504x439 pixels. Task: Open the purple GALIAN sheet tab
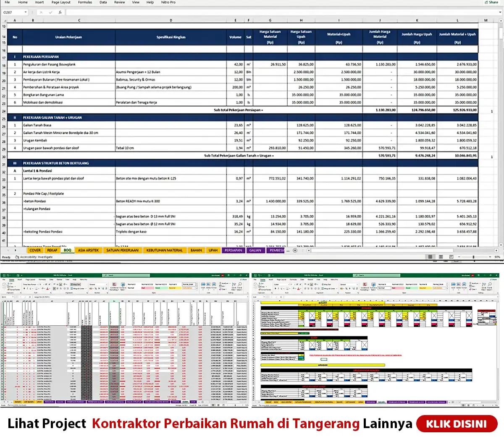255,251
